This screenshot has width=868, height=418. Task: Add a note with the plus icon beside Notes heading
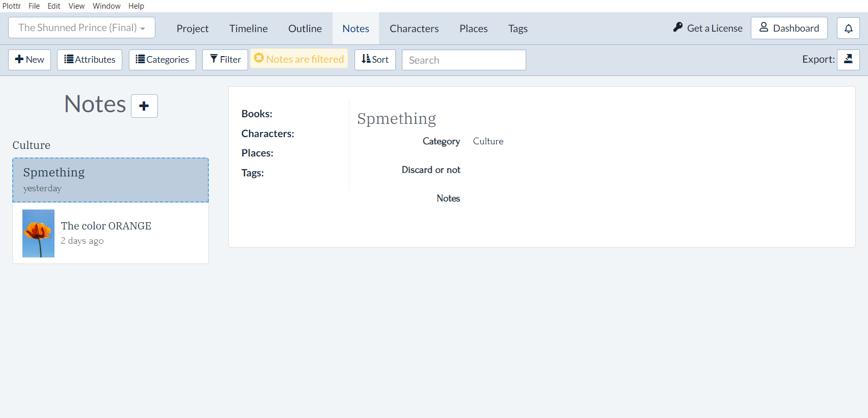click(x=144, y=106)
